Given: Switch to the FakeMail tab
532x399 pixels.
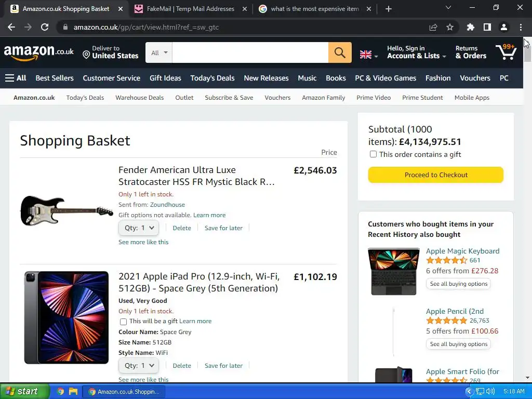Looking at the screenshot, I should click(x=190, y=9).
